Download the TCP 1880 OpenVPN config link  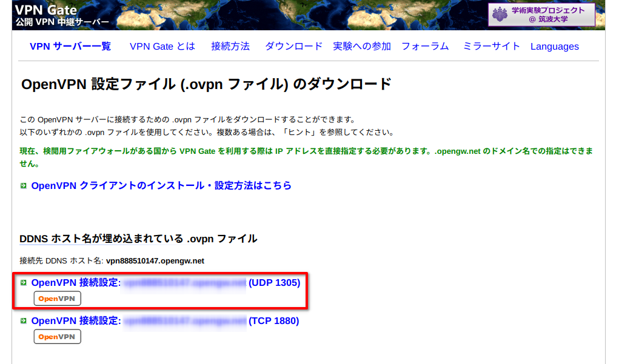(x=165, y=321)
